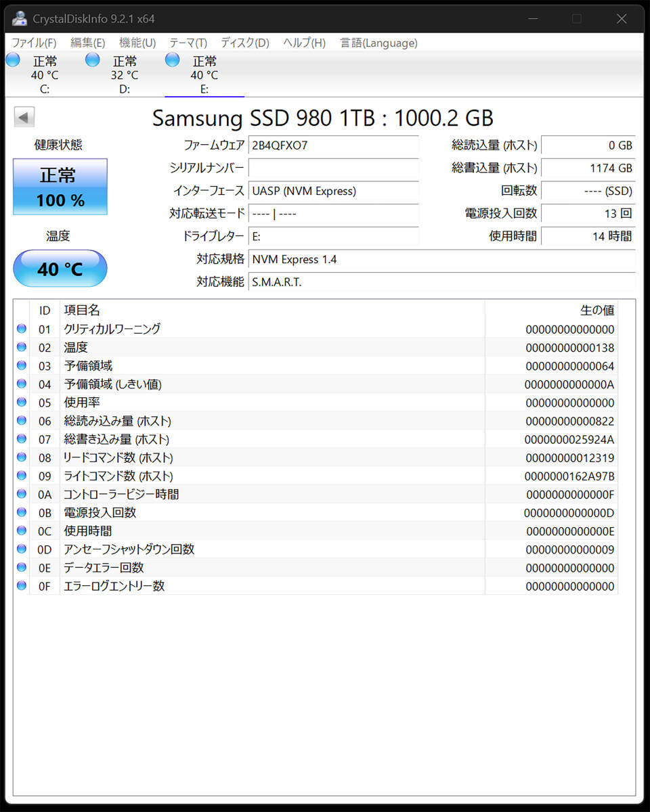The image size is (650, 812).
Task: Click status orb for row 03 予備領域
Action: coord(22,365)
